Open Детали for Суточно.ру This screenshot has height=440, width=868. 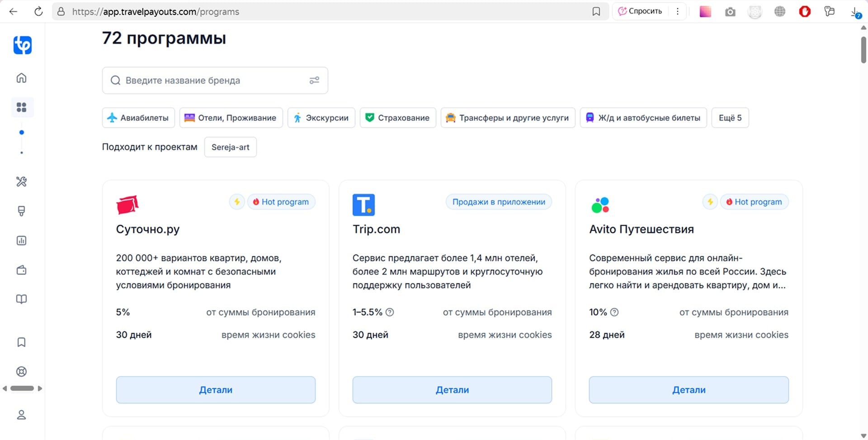(216, 390)
